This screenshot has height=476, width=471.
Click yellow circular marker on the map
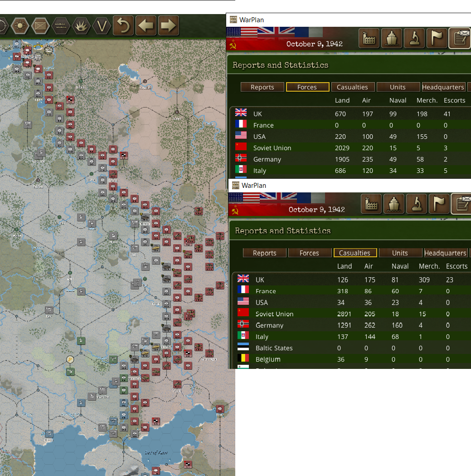(x=70, y=360)
